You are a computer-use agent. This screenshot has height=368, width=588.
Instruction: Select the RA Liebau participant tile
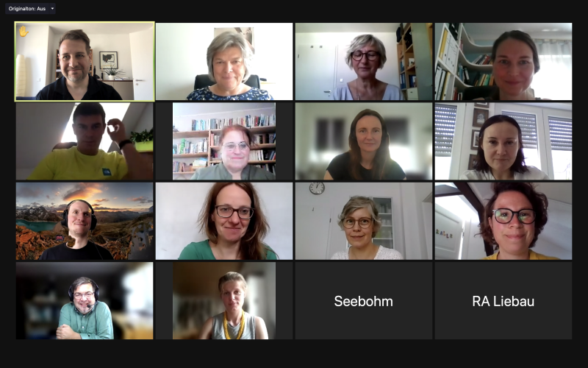503,301
